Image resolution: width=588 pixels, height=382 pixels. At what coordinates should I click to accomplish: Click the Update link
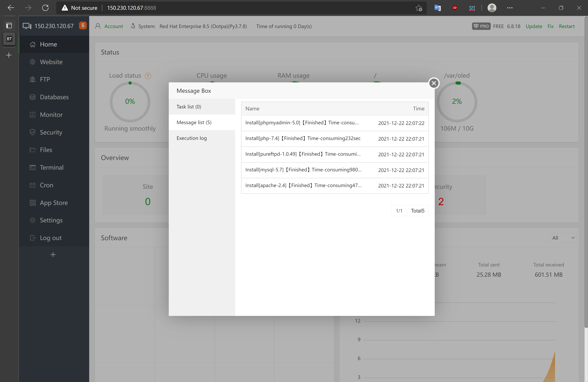[534, 26]
